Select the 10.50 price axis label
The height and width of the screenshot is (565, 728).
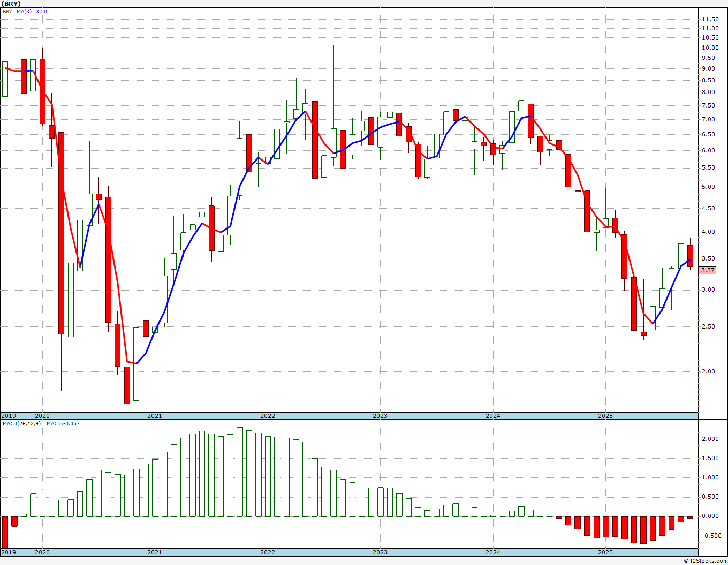tap(711, 37)
